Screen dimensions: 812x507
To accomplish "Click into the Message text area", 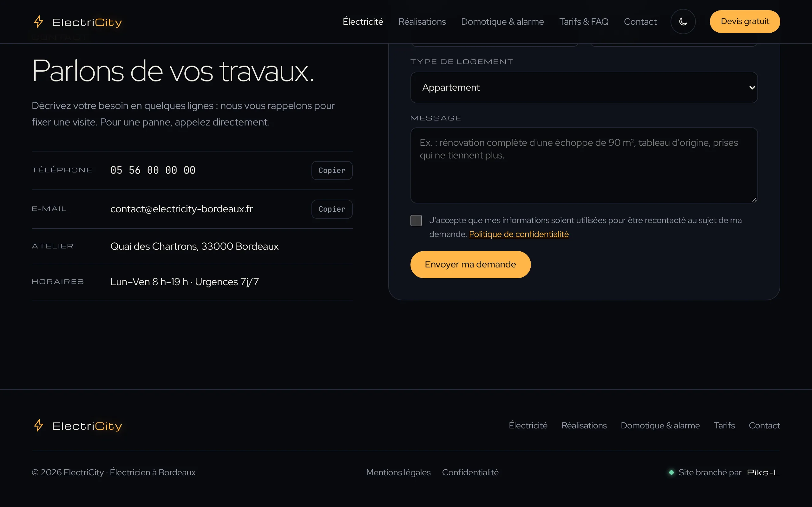I will (x=584, y=165).
